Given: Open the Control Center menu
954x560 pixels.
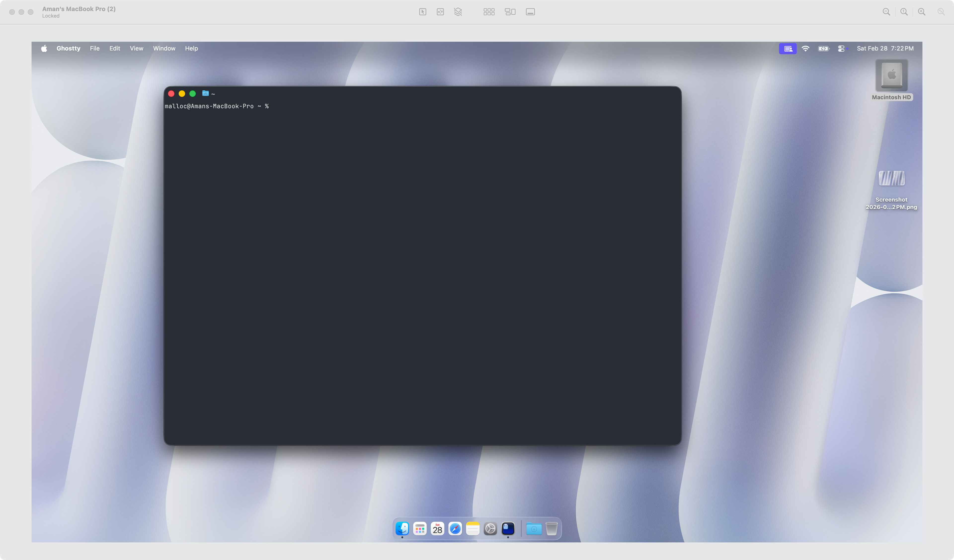Looking at the screenshot, I should (841, 48).
